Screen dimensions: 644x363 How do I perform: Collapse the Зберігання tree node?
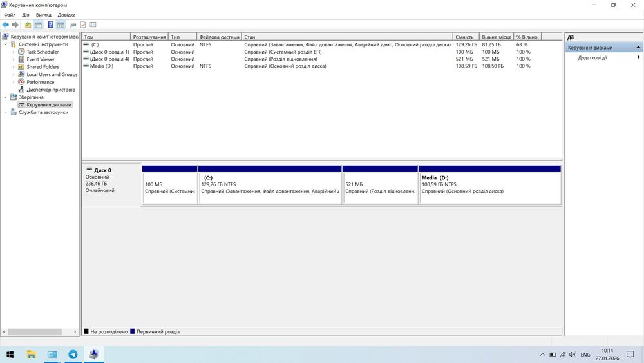click(5, 97)
